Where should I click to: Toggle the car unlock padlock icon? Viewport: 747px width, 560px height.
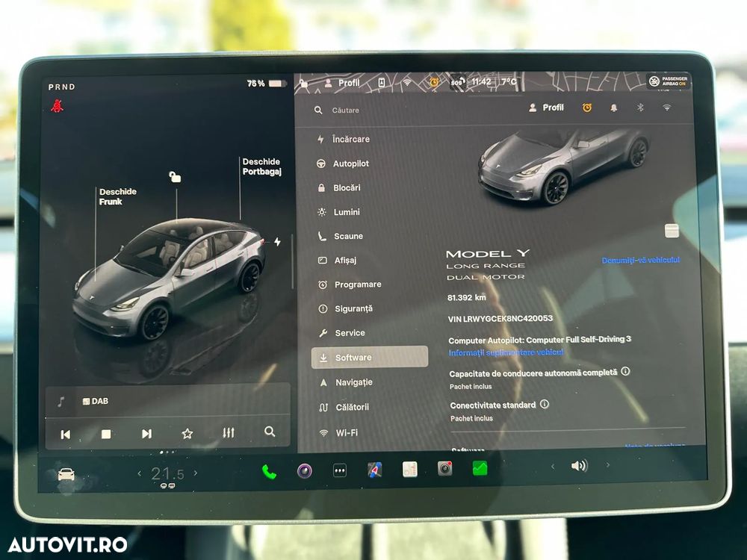click(x=175, y=177)
